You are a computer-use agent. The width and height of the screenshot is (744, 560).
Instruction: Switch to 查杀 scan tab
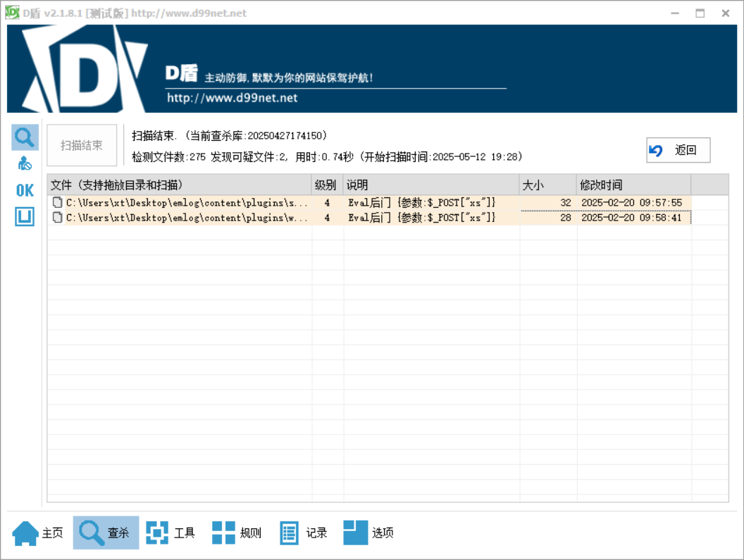[x=106, y=533]
